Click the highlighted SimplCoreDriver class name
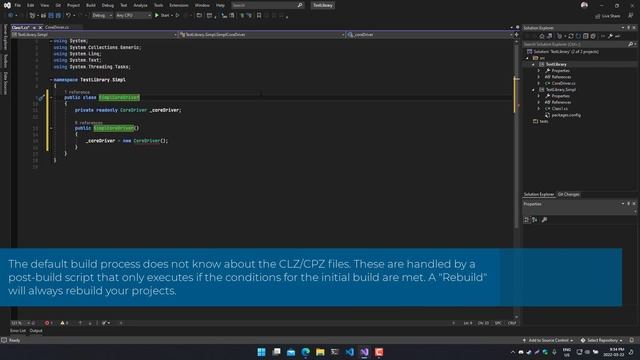Image resolution: width=640 pixels, height=360 pixels. 119,98
